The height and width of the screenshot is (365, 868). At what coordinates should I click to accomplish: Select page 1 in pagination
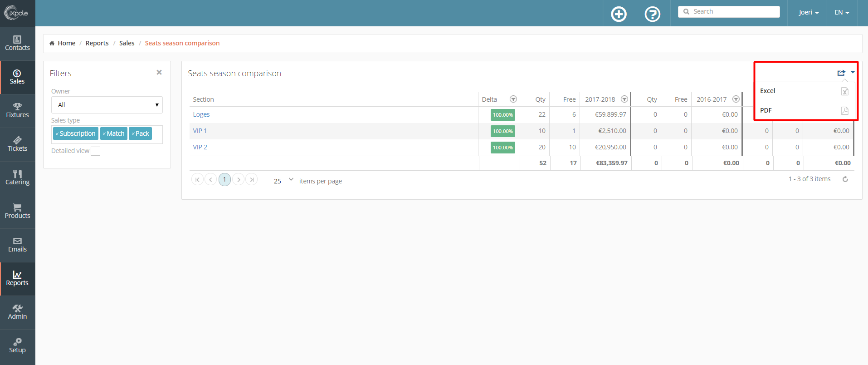(x=224, y=180)
